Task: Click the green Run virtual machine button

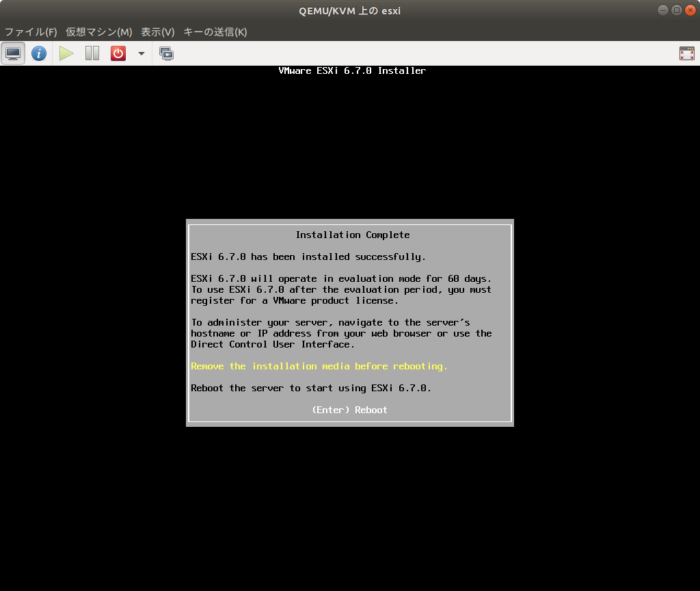Action: pyautogui.click(x=66, y=53)
